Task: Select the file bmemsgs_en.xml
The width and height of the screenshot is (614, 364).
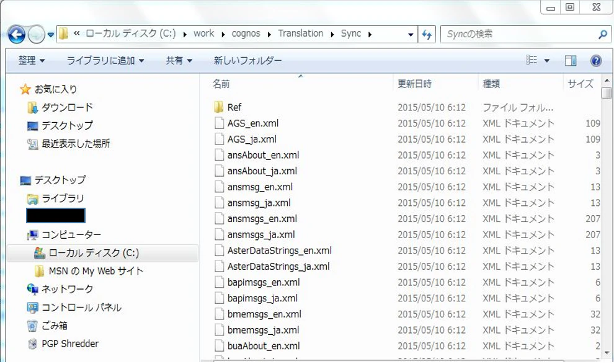Action: click(264, 314)
